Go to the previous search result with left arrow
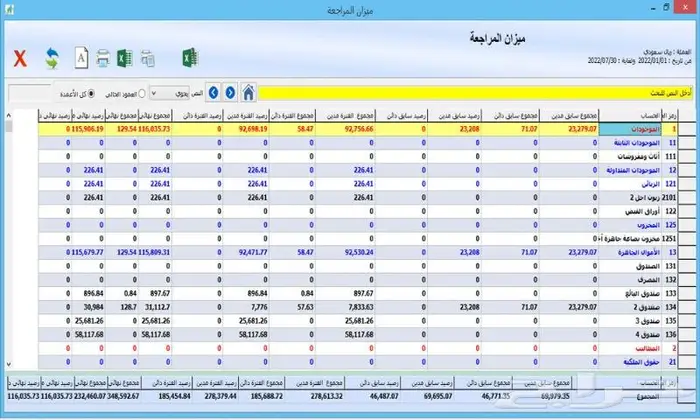This screenshot has height=420, width=700. tap(213, 93)
